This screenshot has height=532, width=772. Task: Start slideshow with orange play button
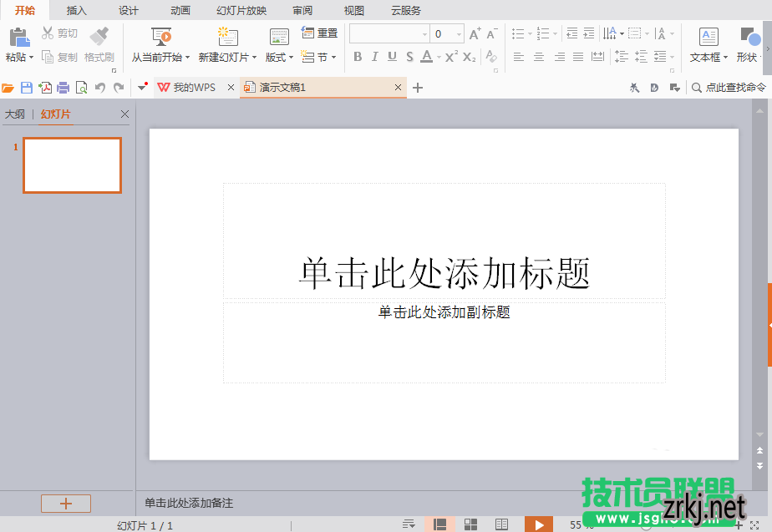point(539,524)
